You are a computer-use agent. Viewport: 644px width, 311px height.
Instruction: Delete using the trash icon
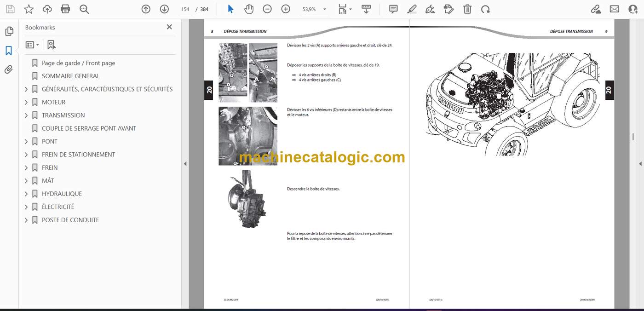[467, 9]
